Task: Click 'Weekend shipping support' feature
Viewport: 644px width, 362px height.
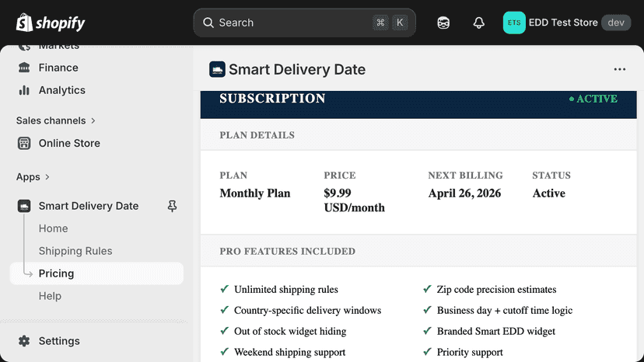Action: tap(289, 352)
